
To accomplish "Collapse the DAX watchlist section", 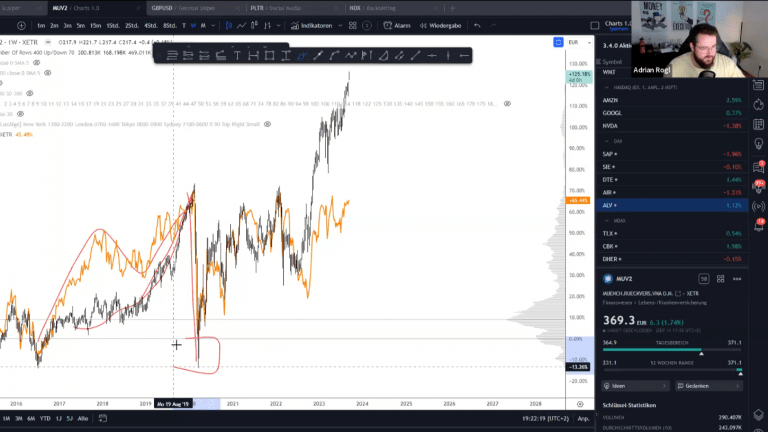I will coord(606,141).
